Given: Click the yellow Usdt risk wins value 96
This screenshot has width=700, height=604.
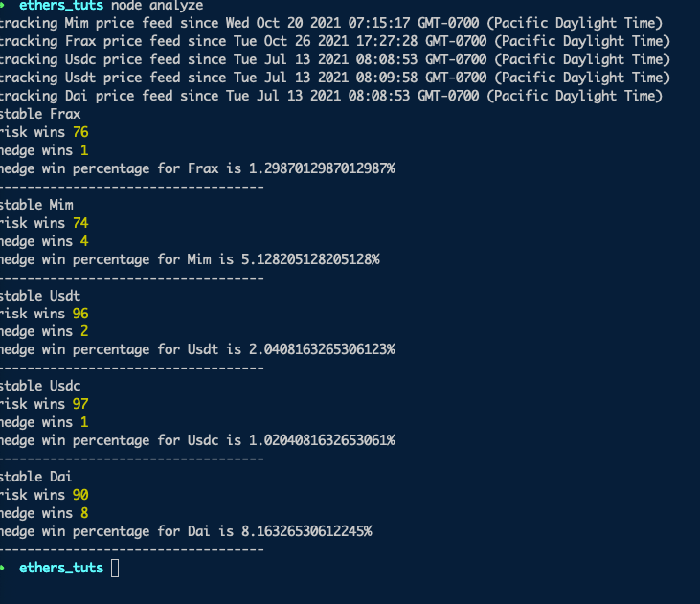Looking at the screenshot, I should pyautogui.click(x=80, y=313).
